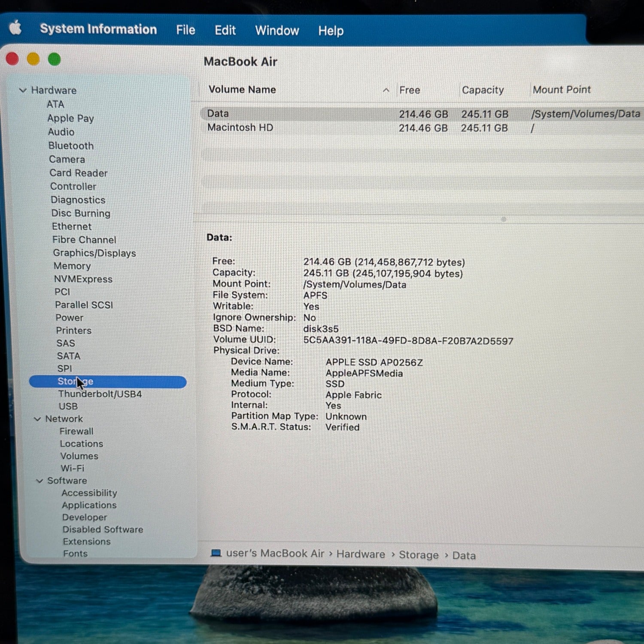This screenshot has width=644, height=644.
Task: Select Thunderbolt/USB4 in sidebar
Action: coord(100,394)
